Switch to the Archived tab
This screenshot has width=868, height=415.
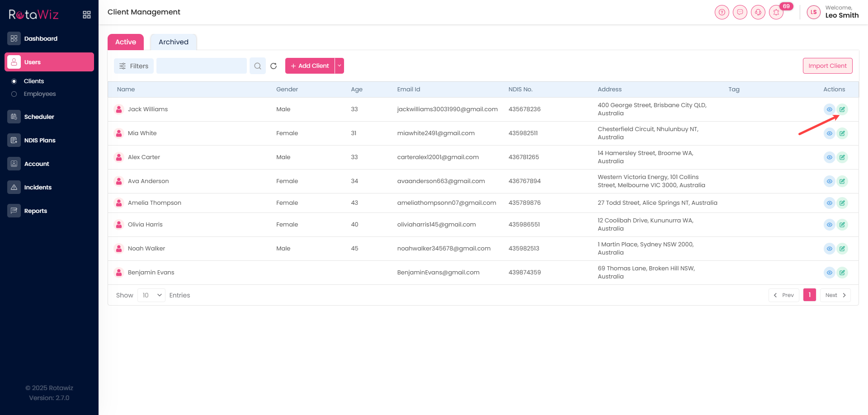coord(173,42)
